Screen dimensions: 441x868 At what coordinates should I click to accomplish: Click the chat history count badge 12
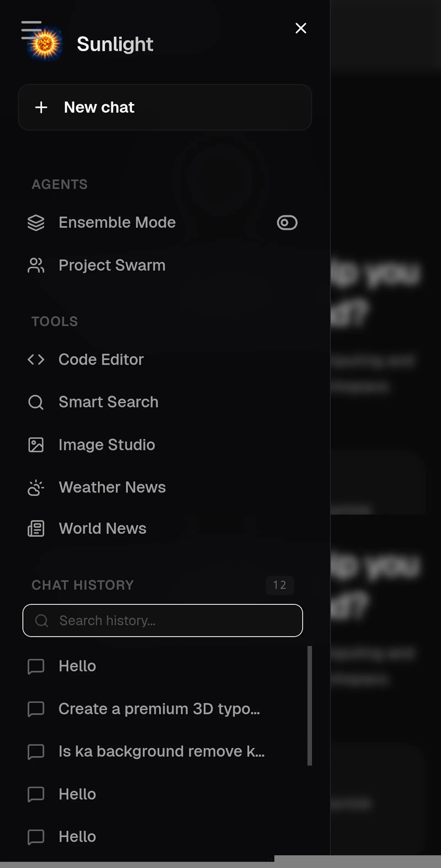click(x=279, y=585)
